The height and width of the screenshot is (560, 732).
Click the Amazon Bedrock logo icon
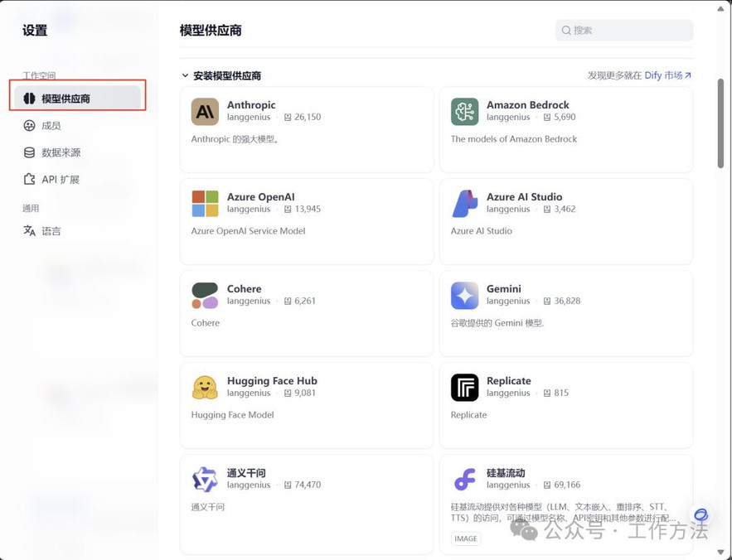click(464, 112)
